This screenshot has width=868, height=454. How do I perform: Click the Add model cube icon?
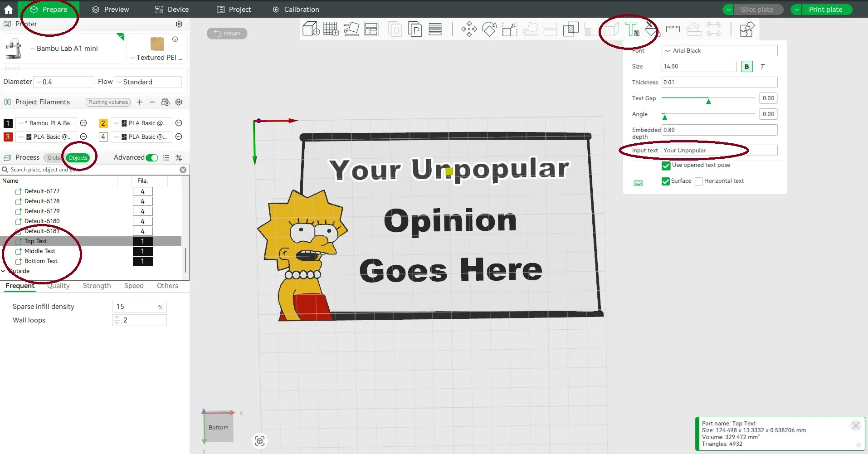pos(311,29)
